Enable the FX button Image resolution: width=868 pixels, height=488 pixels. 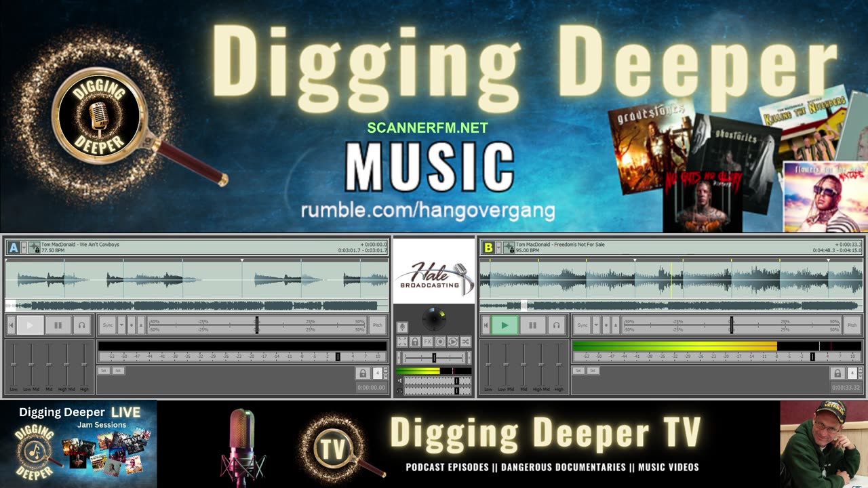pos(428,342)
